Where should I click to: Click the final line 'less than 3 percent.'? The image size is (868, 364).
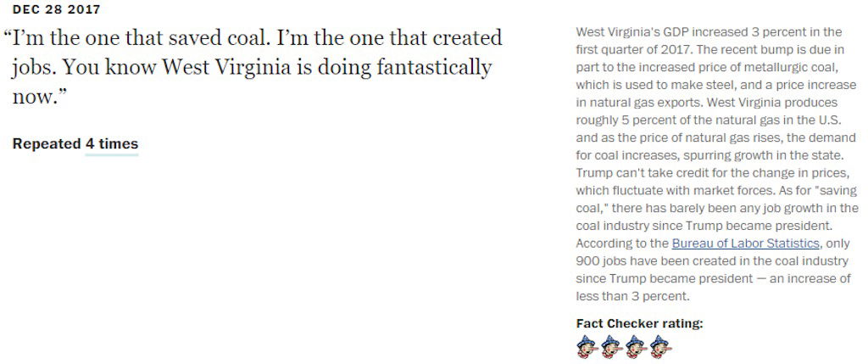click(632, 296)
